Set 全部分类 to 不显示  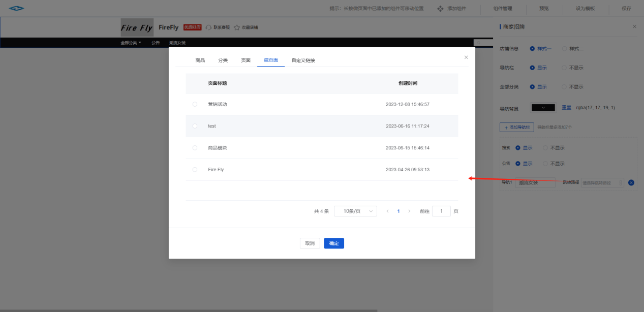[572, 87]
